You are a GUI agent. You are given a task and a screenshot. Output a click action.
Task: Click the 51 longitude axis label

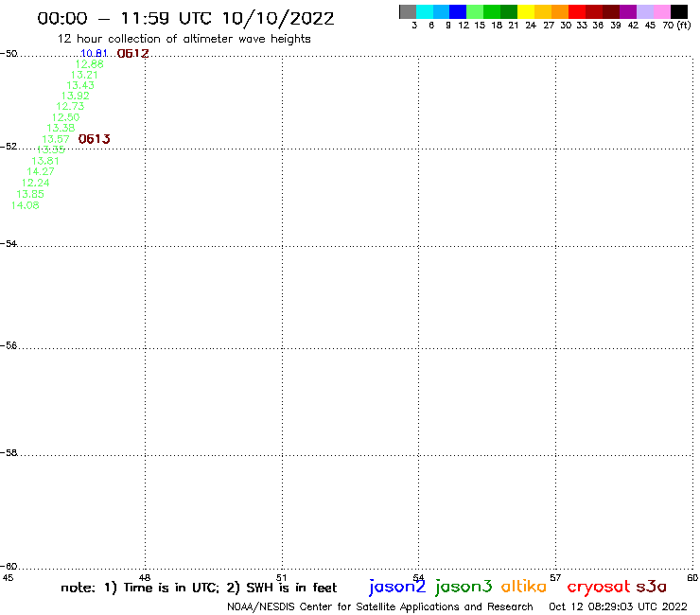click(281, 577)
